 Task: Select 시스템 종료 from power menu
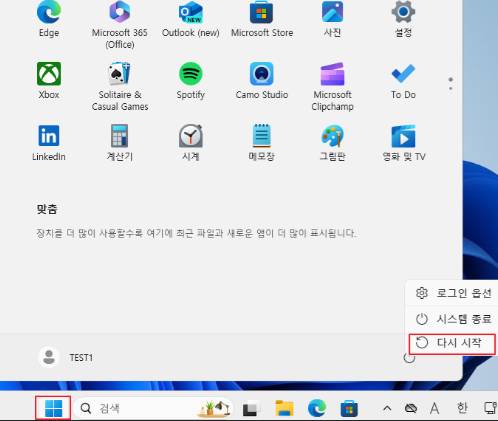(x=452, y=319)
